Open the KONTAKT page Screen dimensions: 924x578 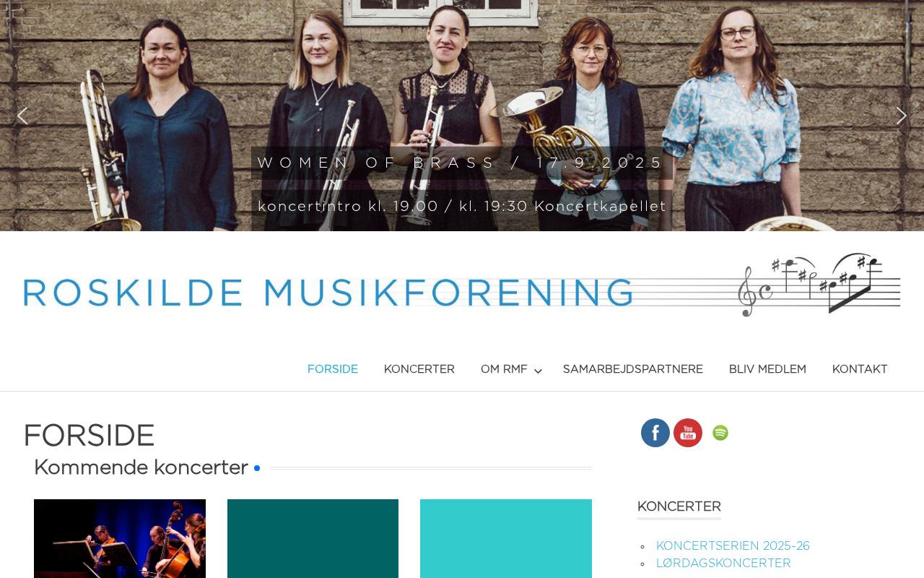tap(860, 369)
